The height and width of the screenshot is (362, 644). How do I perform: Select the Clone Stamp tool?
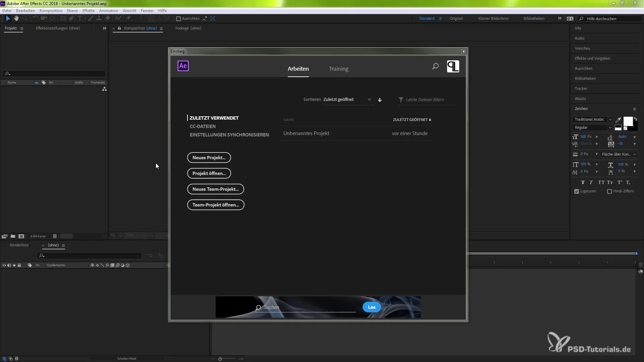[x=99, y=18]
